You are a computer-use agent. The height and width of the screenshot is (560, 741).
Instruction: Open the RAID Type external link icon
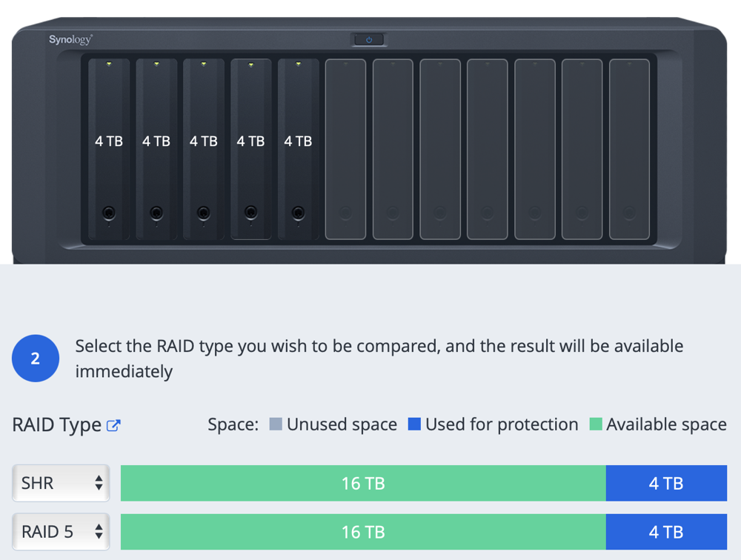coord(113,425)
